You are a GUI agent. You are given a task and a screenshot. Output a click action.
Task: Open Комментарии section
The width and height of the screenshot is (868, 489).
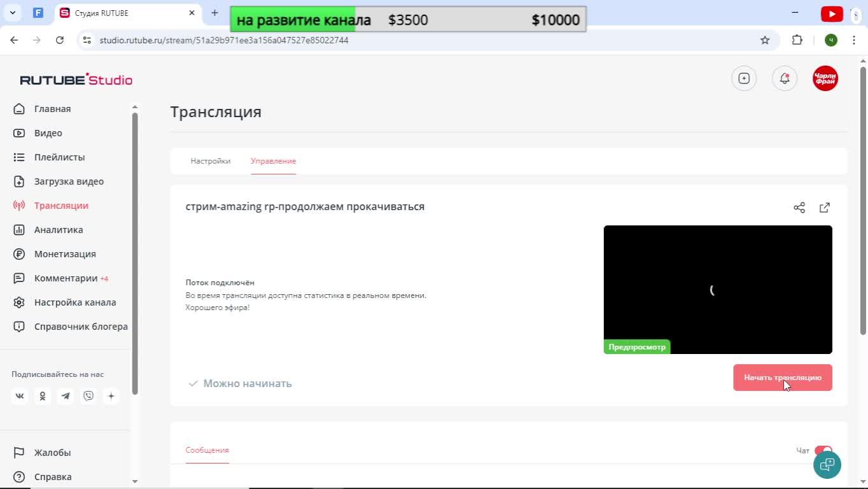pos(66,278)
